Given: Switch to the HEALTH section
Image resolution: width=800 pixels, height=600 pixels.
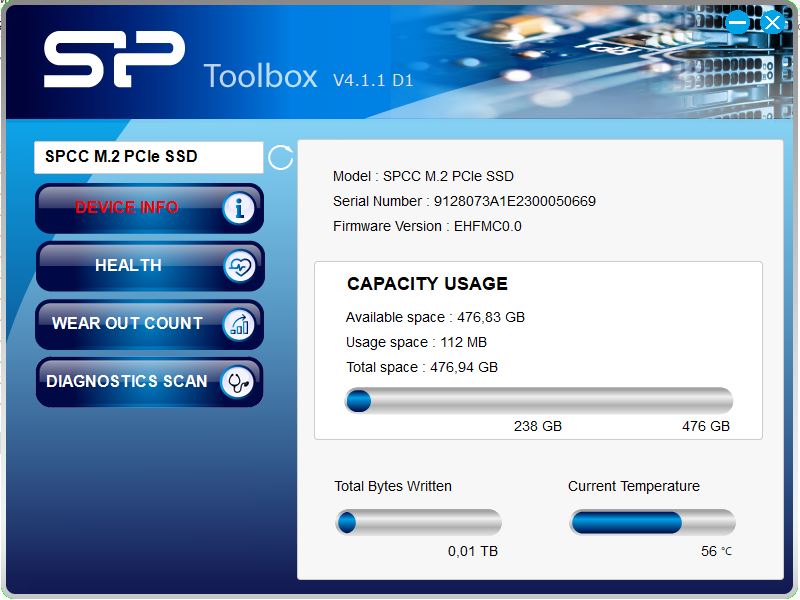Looking at the screenshot, I should [x=149, y=266].
